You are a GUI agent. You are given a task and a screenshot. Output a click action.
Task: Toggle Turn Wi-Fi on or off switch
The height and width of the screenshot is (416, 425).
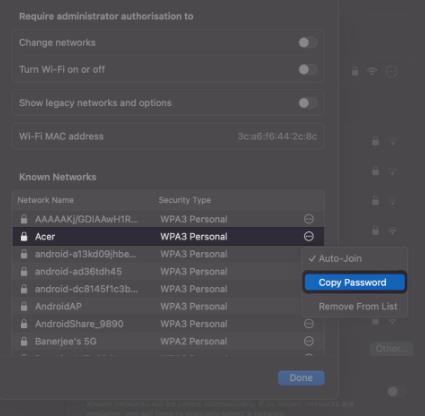(x=308, y=70)
